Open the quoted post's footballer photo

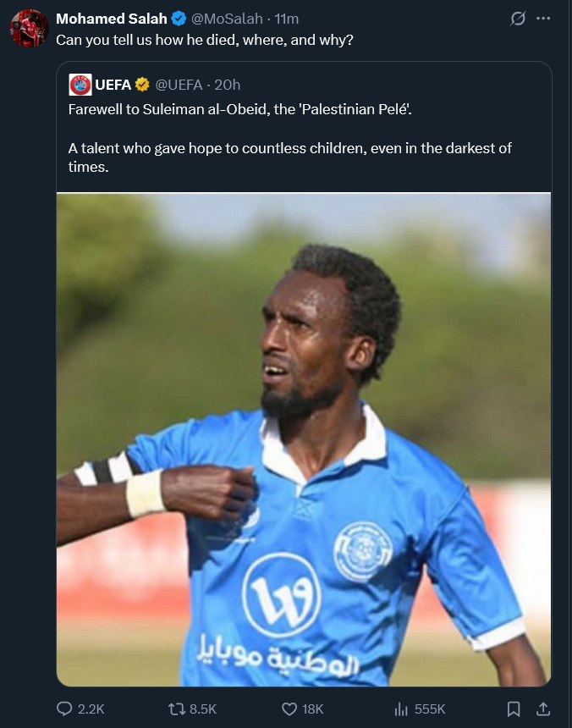pos(304,439)
